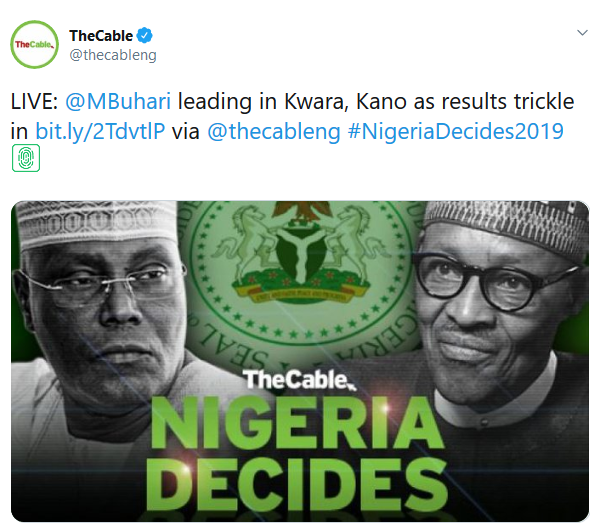Screen dimensions: 600x525
Task: Click the smiling man on the right
Action: click(x=490, y=320)
